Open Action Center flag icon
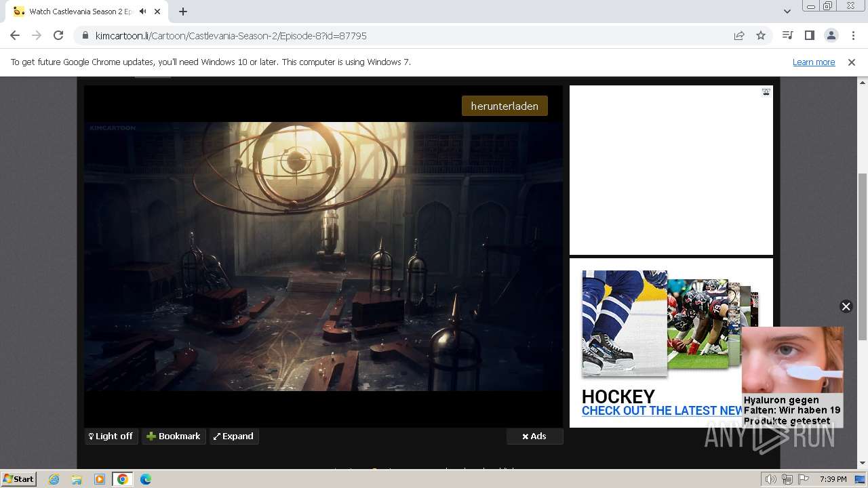 [804, 479]
